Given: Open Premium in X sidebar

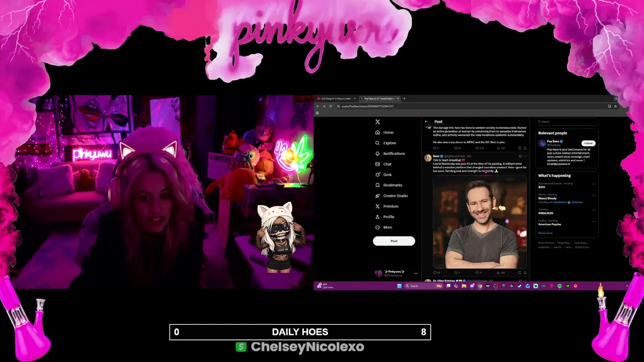Looking at the screenshot, I should [x=386, y=206].
